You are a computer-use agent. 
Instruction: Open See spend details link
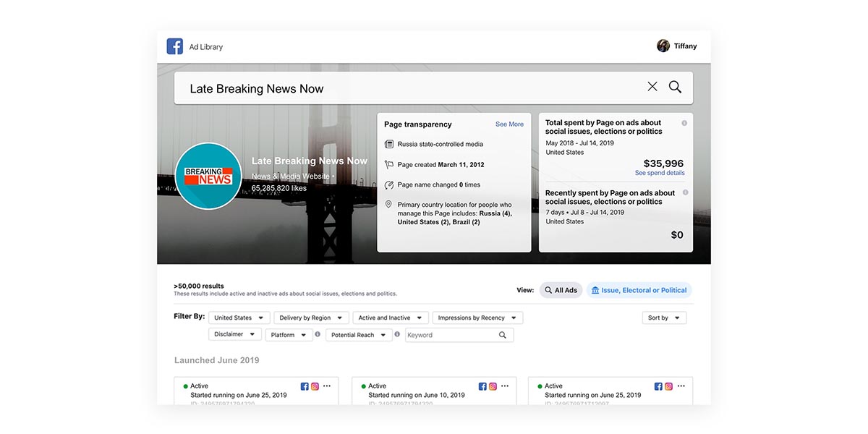pyautogui.click(x=660, y=173)
